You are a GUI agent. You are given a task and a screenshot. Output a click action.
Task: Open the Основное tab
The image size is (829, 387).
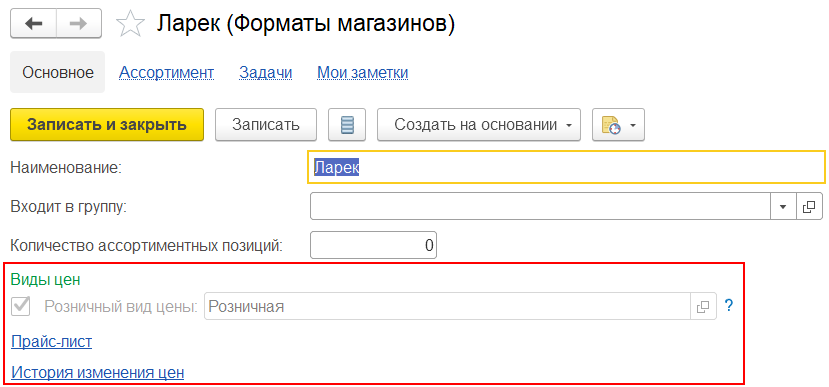pyautogui.click(x=58, y=72)
